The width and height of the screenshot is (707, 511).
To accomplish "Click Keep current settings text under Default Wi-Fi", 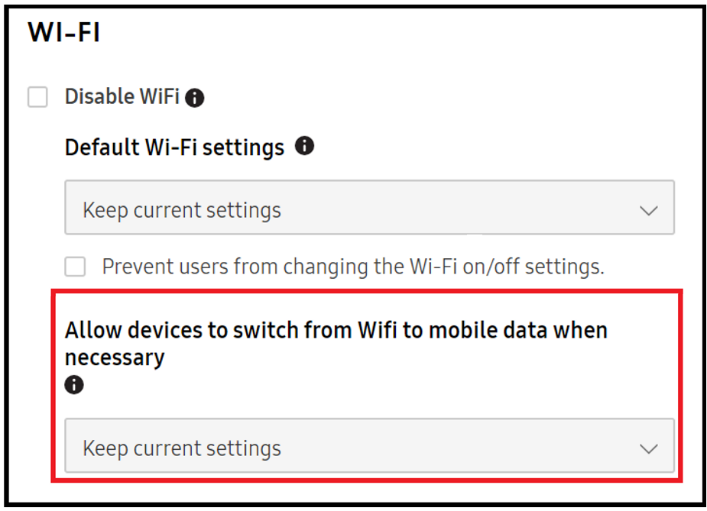I will pyautogui.click(x=182, y=210).
